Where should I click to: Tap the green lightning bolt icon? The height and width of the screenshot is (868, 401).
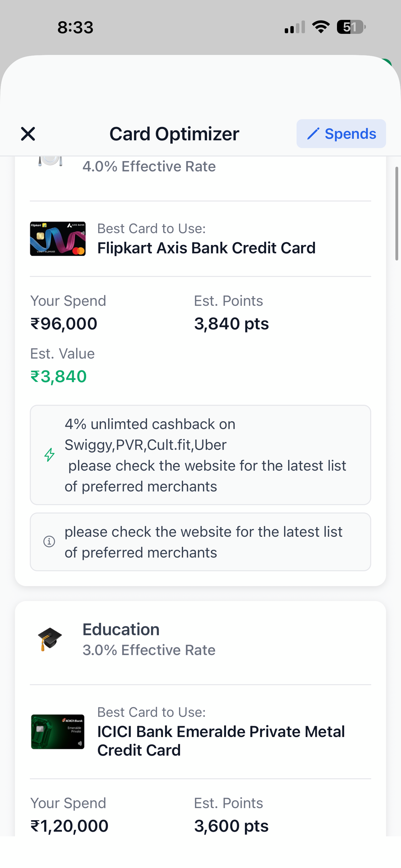pyautogui.click(x=49, y=455)
